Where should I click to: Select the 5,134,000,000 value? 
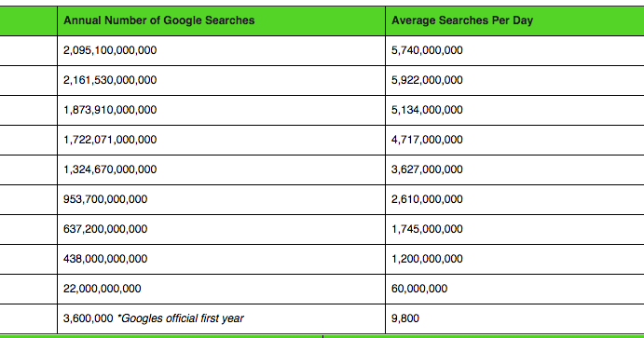(427, 110)
